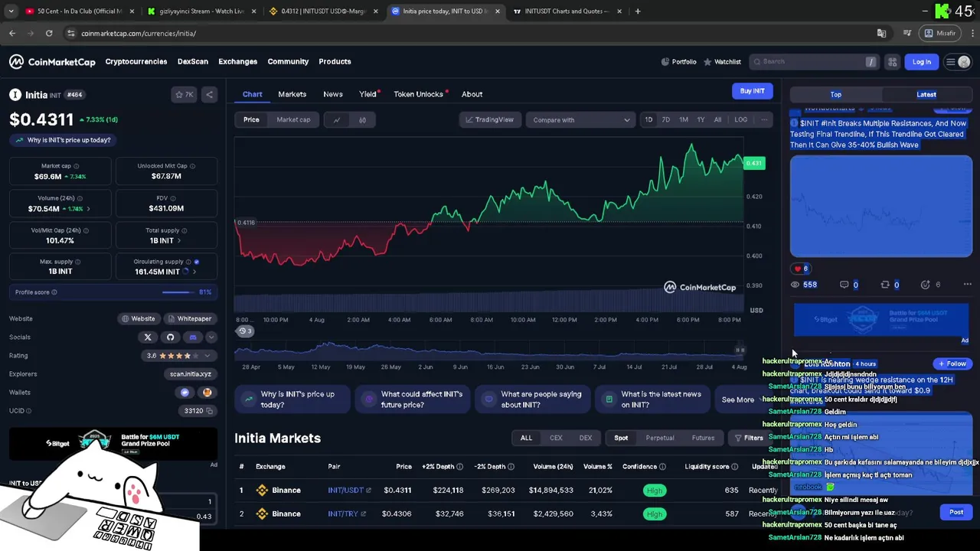
Task: Switch to the Token Unlocks tab
Action: 419,94
